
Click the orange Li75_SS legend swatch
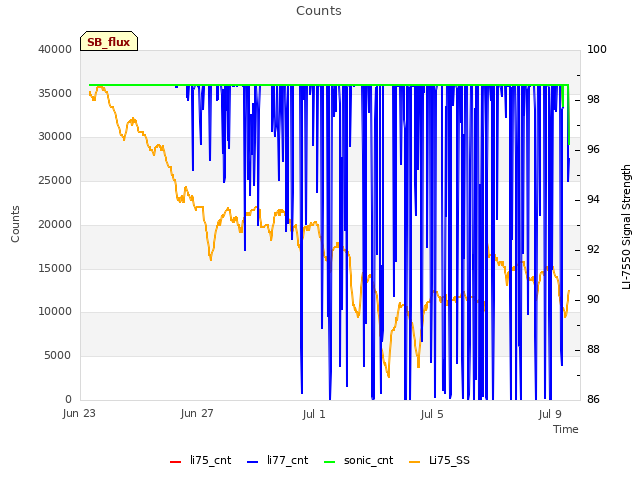[414, 462]
